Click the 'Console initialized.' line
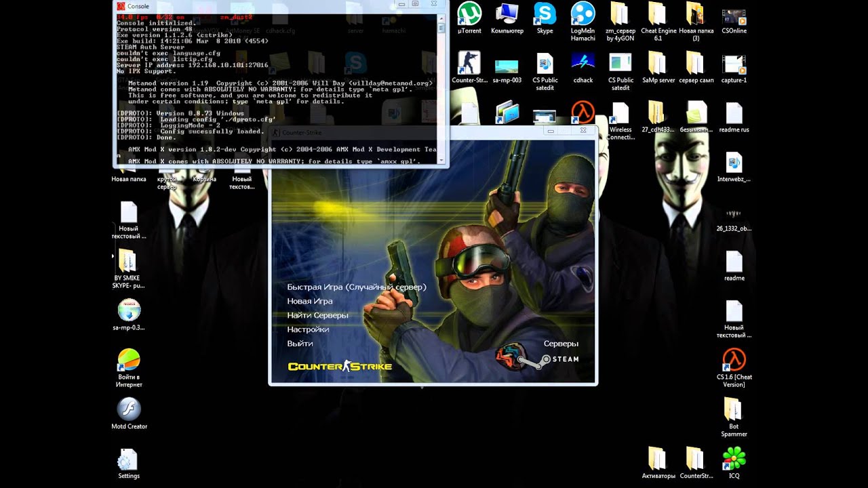The image size is (868, 488). (157, 22)
